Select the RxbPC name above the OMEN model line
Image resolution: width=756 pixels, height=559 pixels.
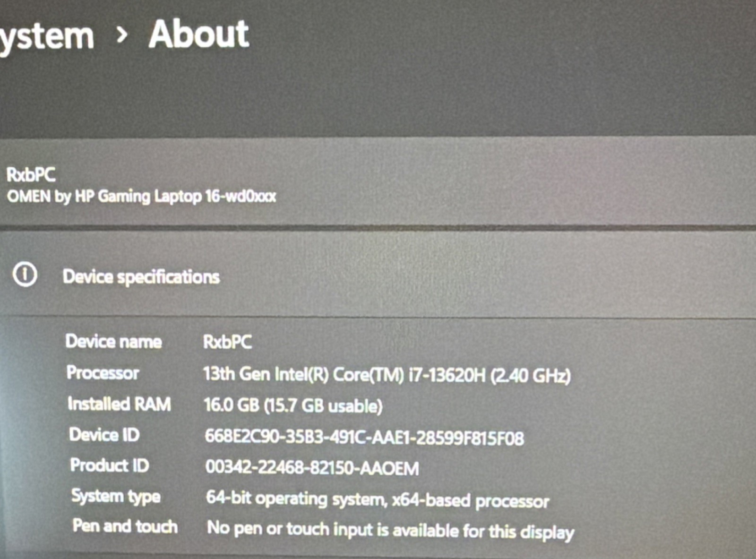point(31,175)
